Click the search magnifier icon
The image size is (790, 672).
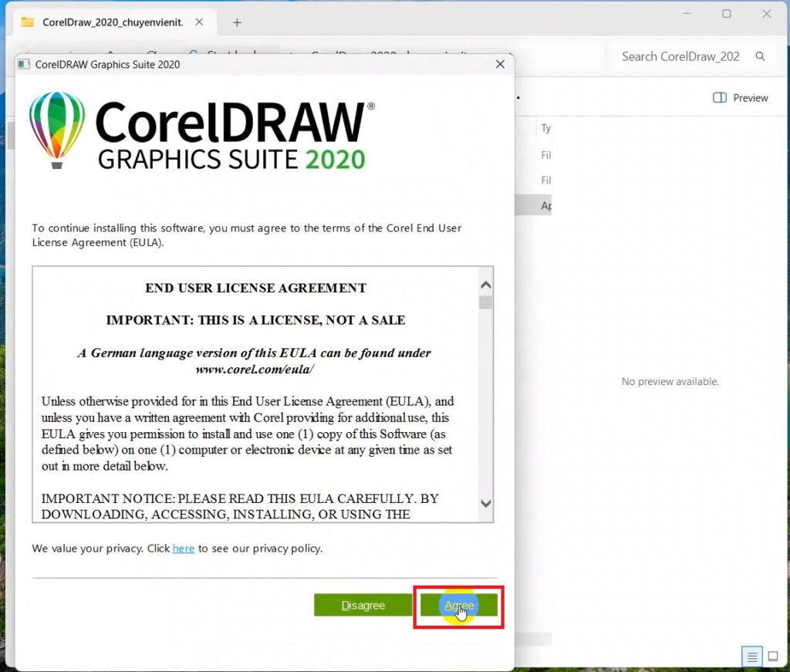tap(761, 56)
